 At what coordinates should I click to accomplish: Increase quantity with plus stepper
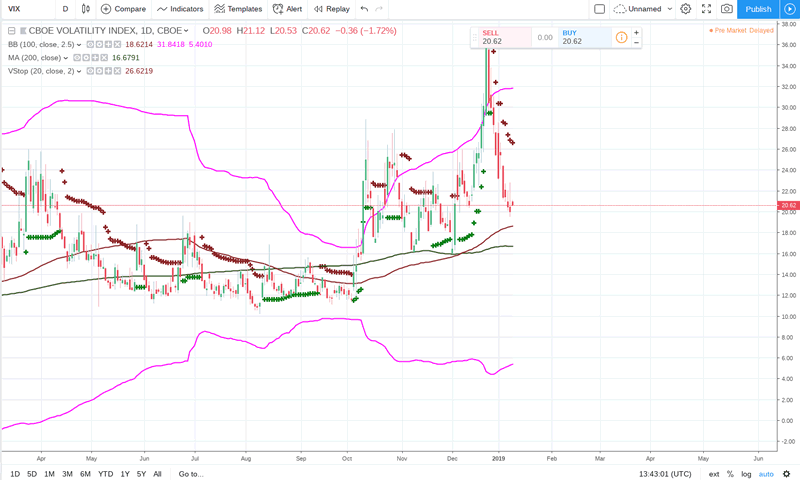pos(636,33)
